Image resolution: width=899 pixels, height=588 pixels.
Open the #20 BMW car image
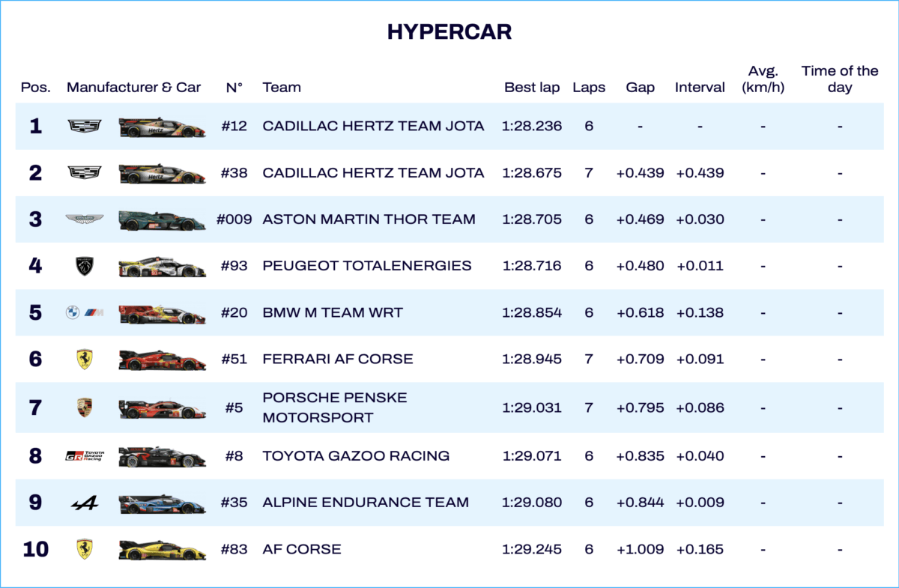coord(162,314)
